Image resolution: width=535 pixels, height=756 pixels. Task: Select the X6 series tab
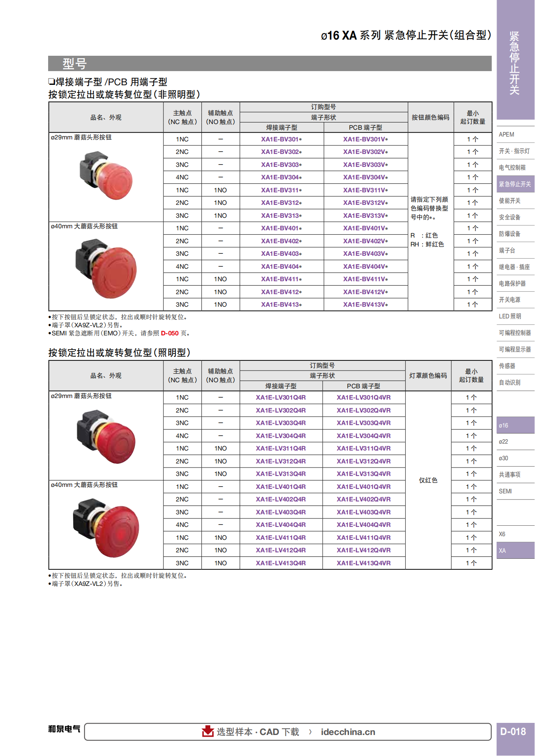516,534
